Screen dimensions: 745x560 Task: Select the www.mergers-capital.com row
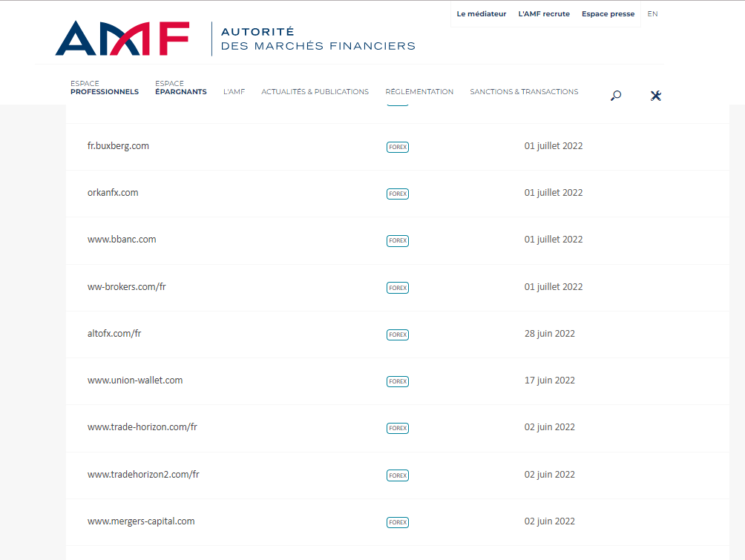tap(141, 521)
